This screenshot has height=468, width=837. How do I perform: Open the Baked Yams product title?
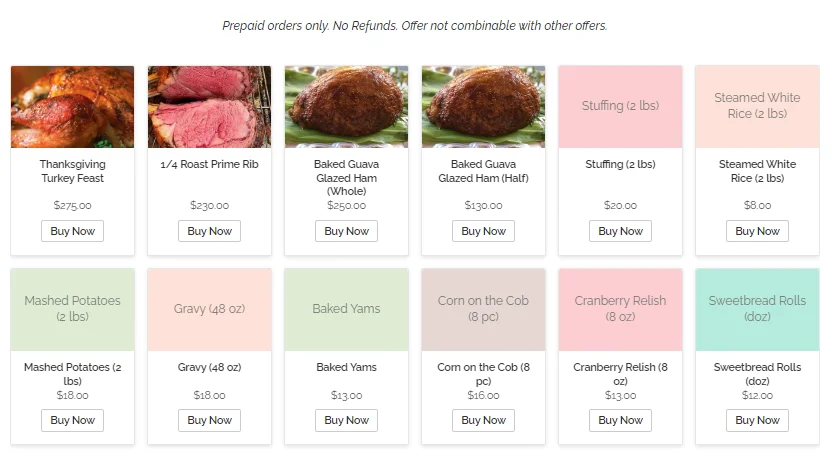346,367
